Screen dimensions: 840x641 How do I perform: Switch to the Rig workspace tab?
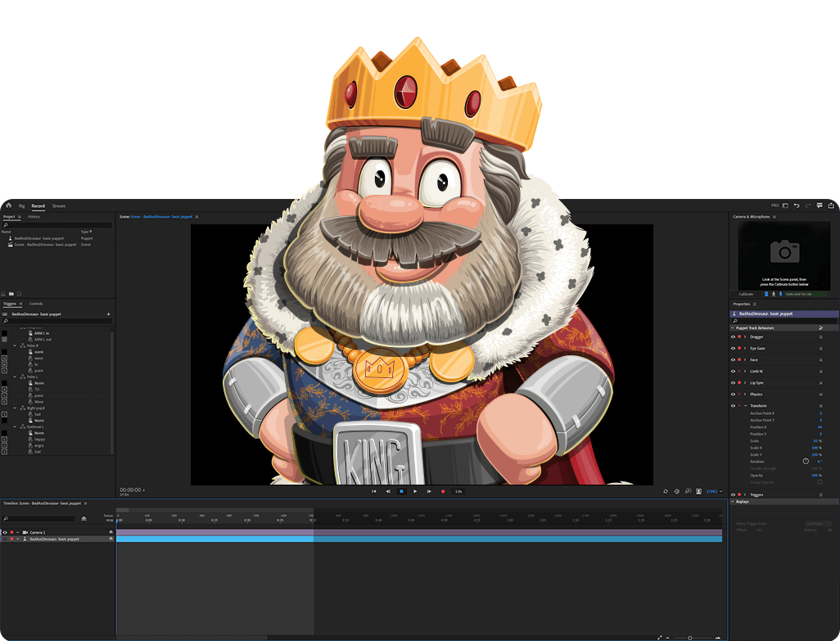(x=22, y=205)
